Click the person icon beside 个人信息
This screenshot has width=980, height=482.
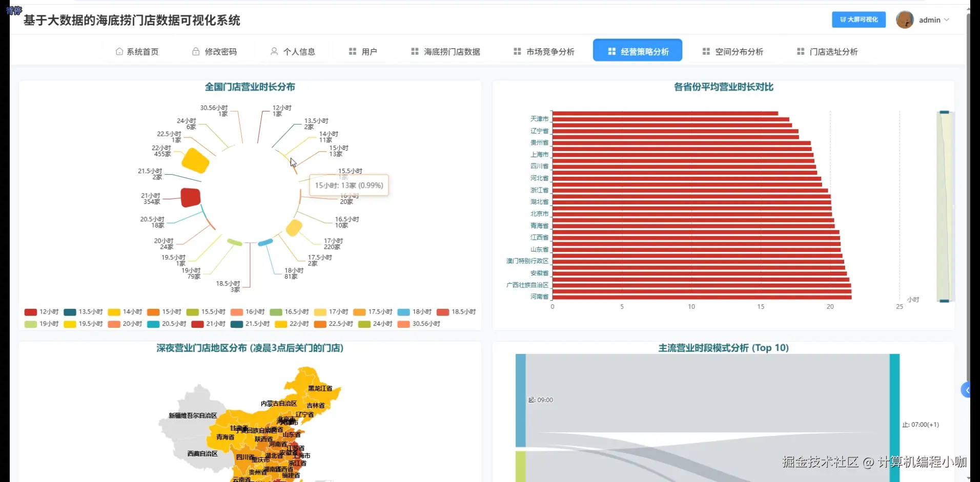coord(274,51)
